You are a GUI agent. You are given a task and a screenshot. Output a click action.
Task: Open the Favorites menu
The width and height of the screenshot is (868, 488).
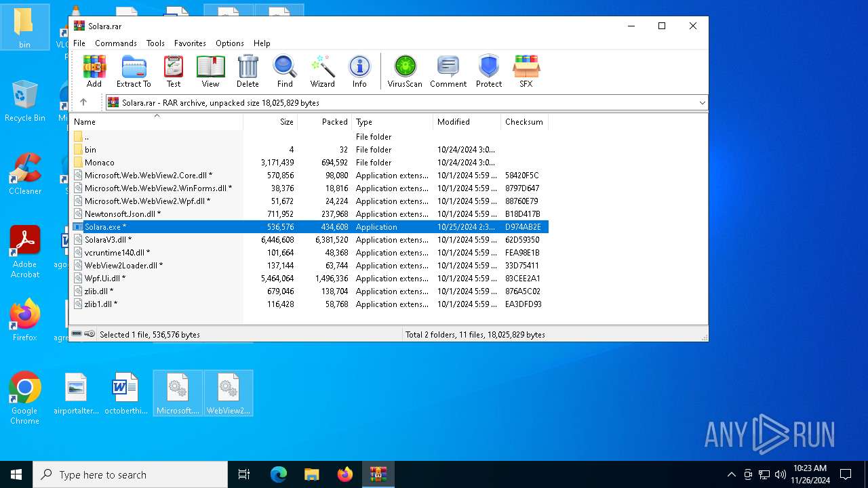tap(190, 43)
